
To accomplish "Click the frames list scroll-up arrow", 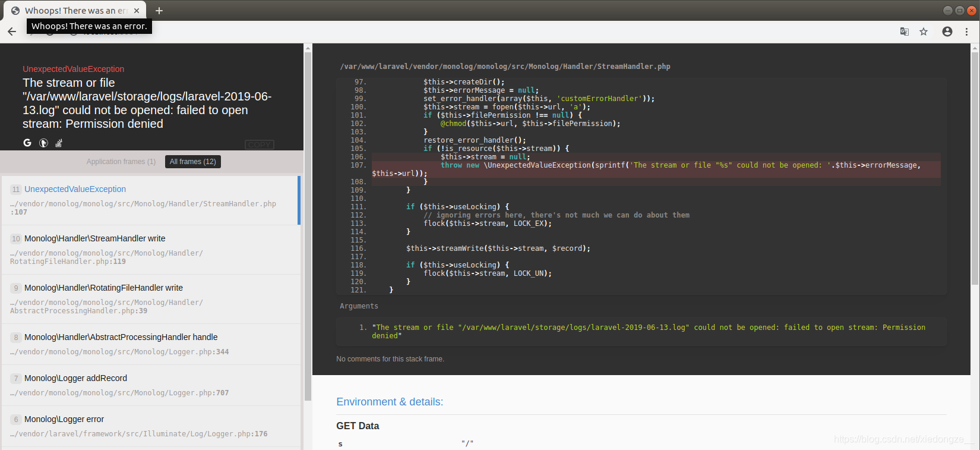I will [x=308, y=48].
